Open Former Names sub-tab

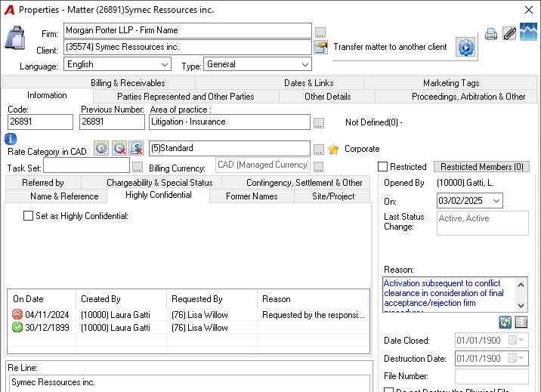tap(252, 196)
